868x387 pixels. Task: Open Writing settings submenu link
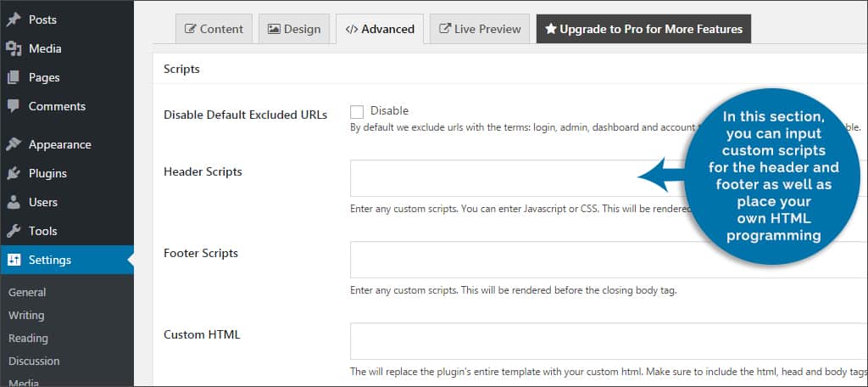click(x=26, y=316)
